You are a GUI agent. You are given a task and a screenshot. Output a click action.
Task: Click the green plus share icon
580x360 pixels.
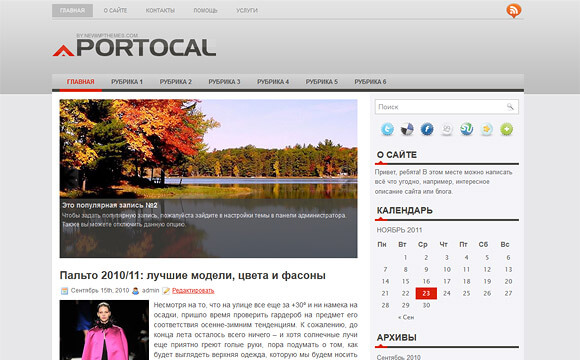click(506, 129)
